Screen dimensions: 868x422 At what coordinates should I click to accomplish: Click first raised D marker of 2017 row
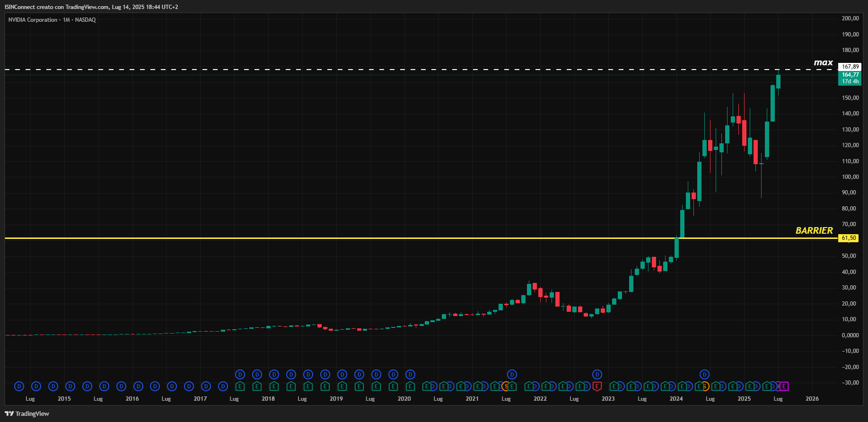tap(240, 375)
